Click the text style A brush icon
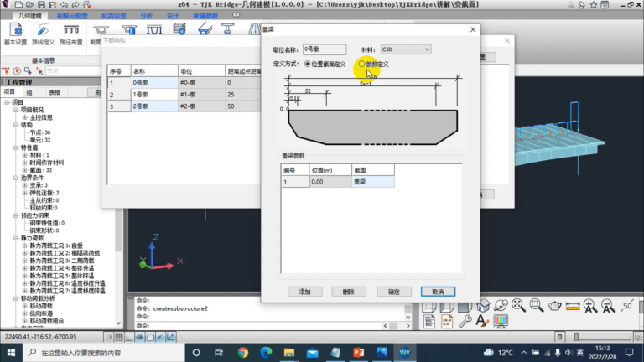The height and width of the screenshot is (362, 644). coord(483,321)
